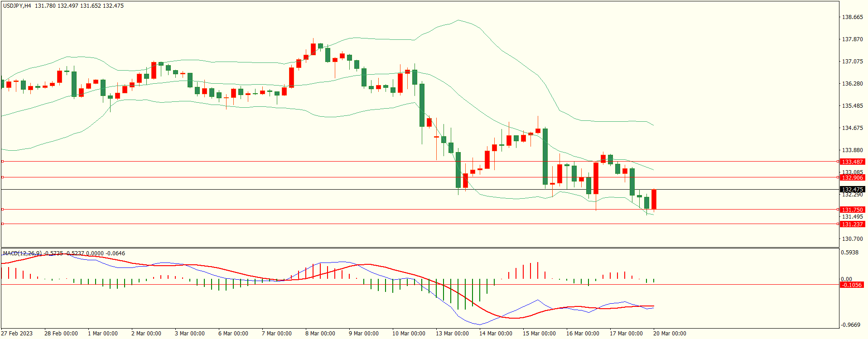The image size is (868, 339).
Task: Click the 0.5938 MACD scale value
Action: (849, 253)
